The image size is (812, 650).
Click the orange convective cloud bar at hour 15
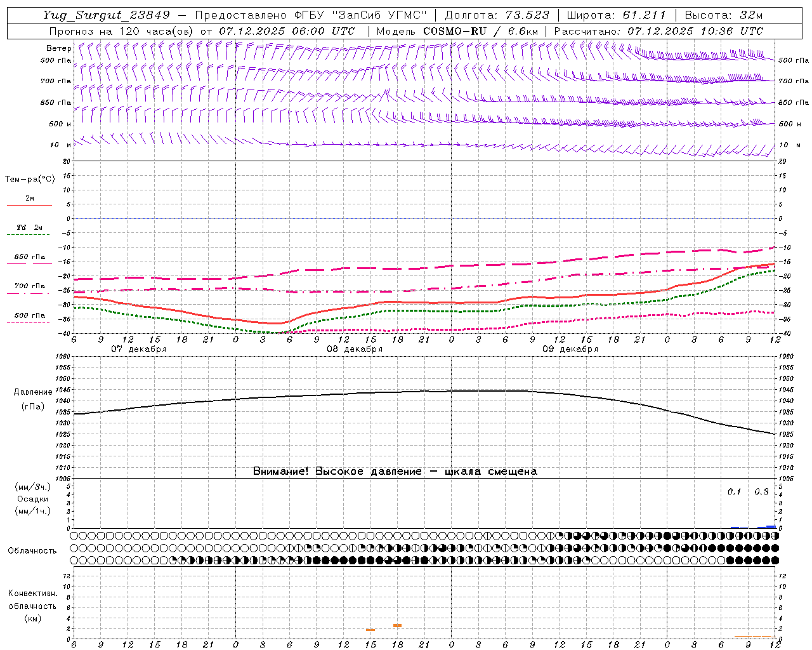(x=370, y=630)
